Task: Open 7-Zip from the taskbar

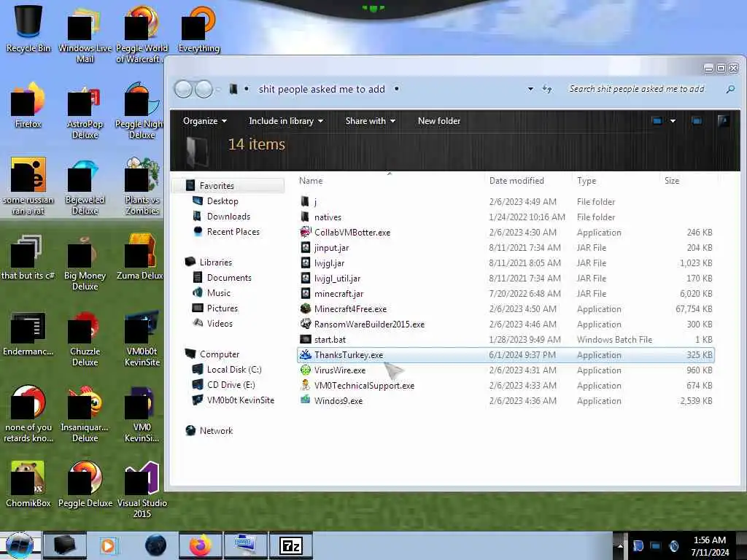Action: [x=290, y=545]
